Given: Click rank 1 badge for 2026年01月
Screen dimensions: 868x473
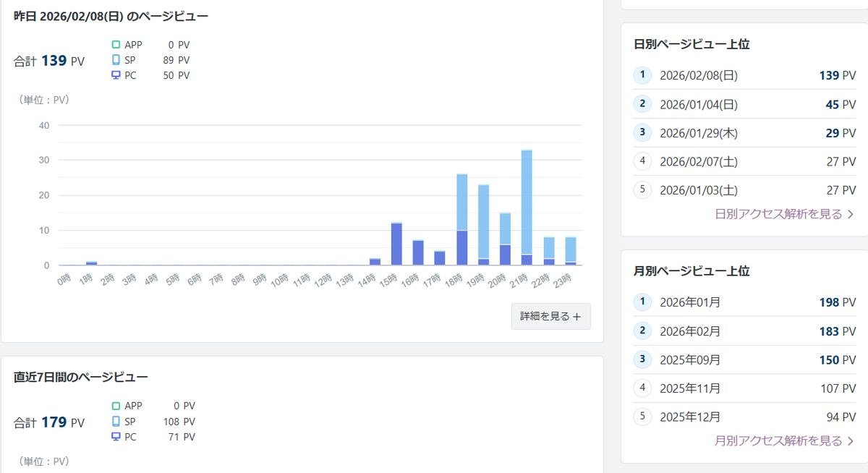Looking at the screenshot, I should (642, 302).
